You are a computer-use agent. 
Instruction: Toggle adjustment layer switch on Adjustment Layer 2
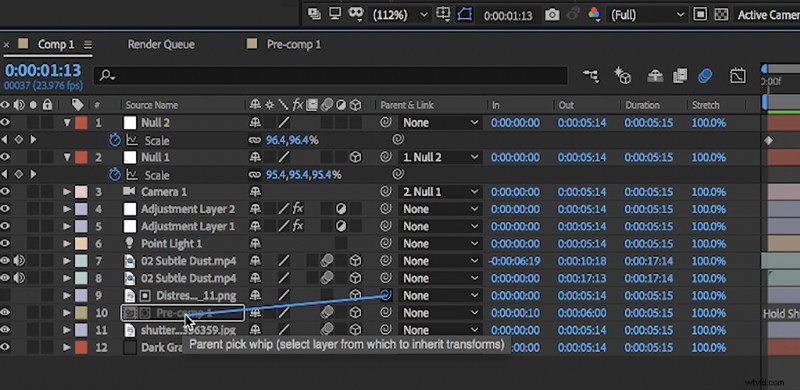[341, 209]
